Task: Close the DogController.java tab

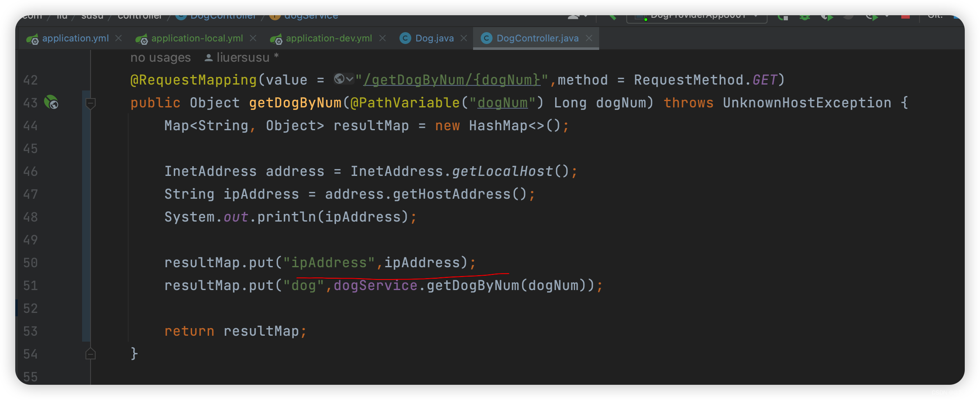Action: (589, 38)
